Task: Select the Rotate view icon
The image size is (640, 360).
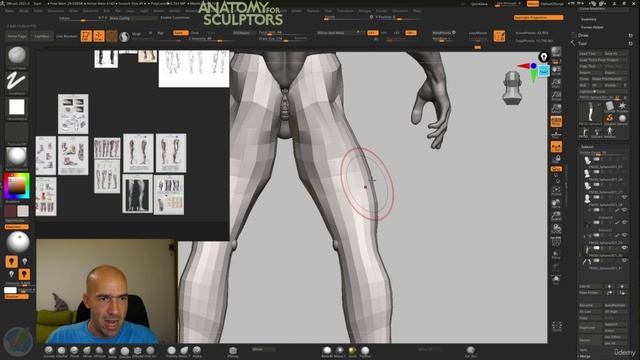Action: pos(556,229)
